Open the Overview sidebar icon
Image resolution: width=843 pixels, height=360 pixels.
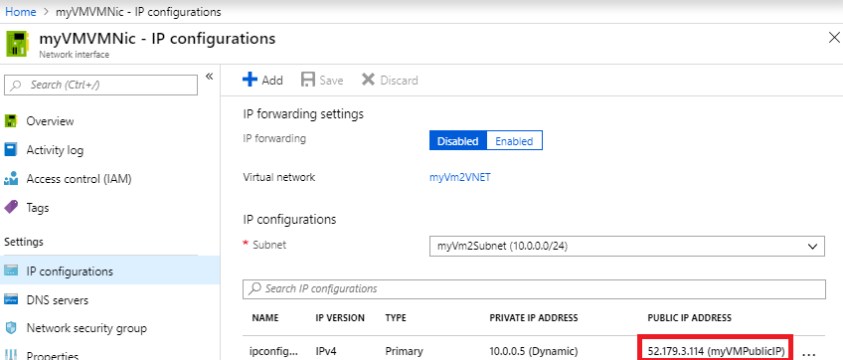(x=11, y=121)
